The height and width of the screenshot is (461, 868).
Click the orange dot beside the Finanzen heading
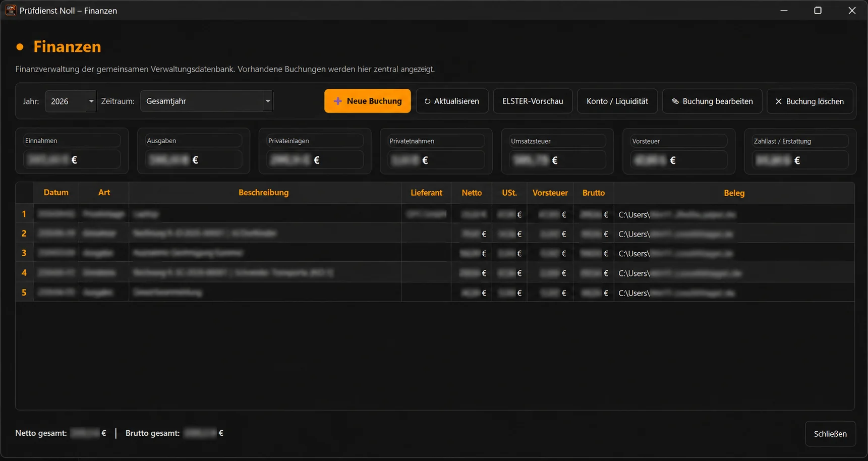pyautogui.click(x=20, y=47)
